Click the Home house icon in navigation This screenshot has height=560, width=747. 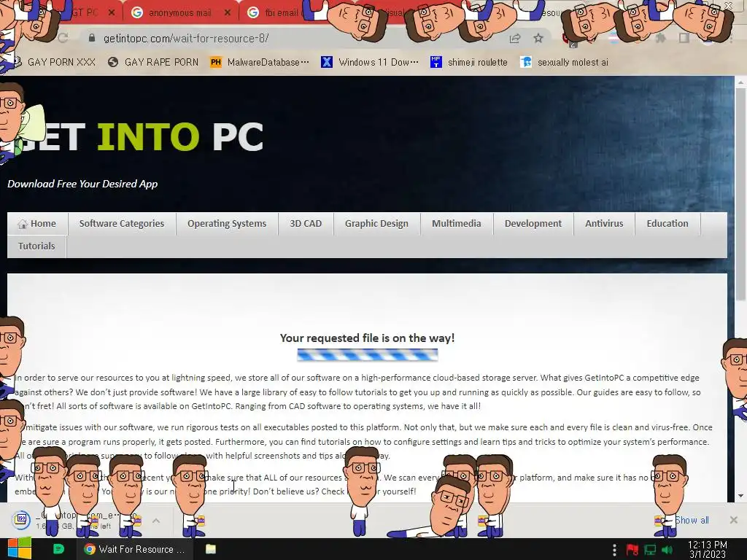23,224
